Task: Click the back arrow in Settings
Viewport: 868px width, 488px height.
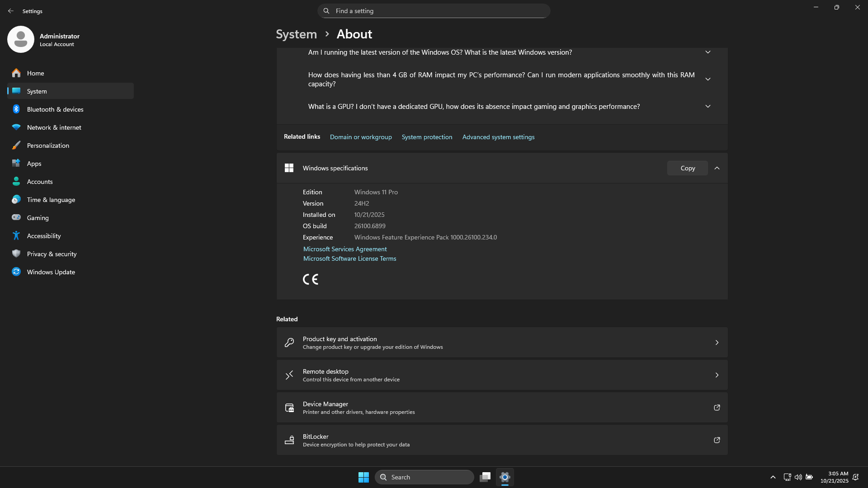Action: (x=11, y=11)
